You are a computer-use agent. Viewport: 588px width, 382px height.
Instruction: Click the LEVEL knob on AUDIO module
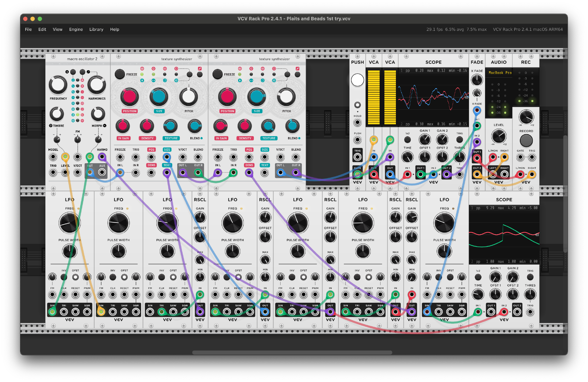pos(499,136)
